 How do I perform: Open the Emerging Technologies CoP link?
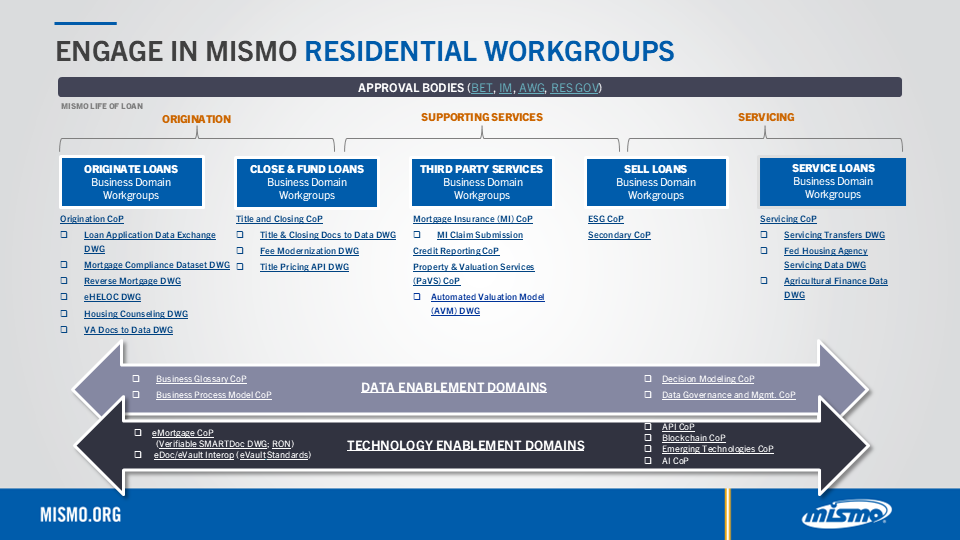click(718, 449)
